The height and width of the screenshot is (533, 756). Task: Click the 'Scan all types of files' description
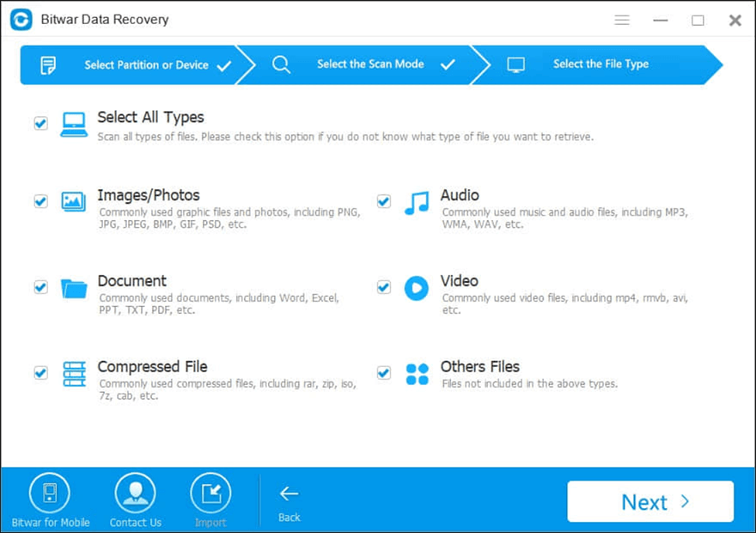[x=345, y=137]
